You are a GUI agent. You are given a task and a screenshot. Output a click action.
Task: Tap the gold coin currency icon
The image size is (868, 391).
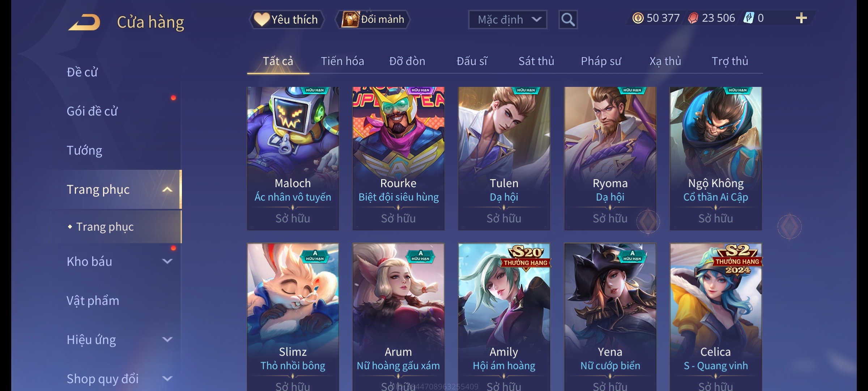tap(638, 18)
